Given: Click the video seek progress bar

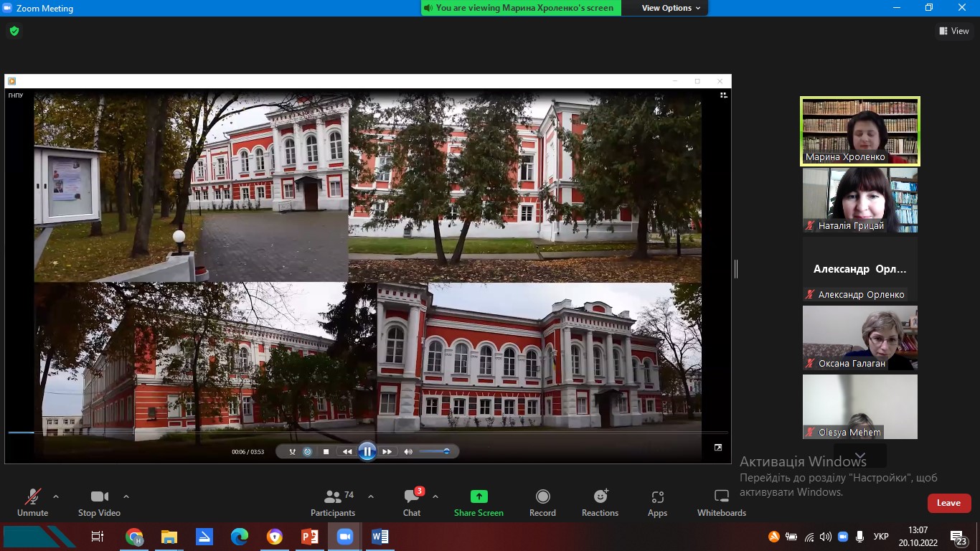Looking at the screenshot, I should coord(367,433).
